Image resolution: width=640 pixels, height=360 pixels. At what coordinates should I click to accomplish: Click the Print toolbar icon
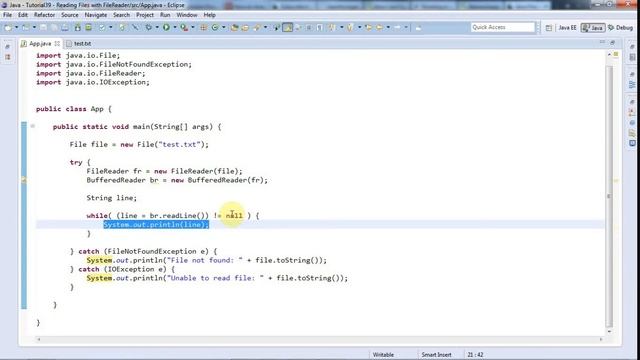[x=65, y=27]
